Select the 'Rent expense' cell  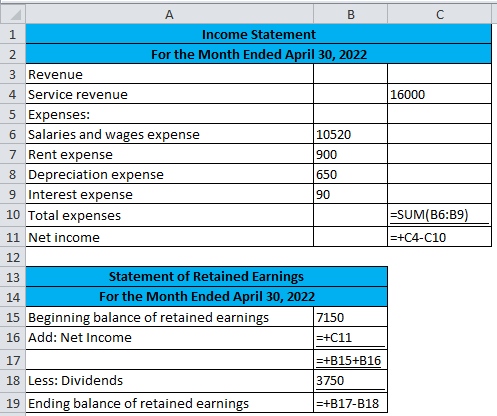(x=170, y=154)
